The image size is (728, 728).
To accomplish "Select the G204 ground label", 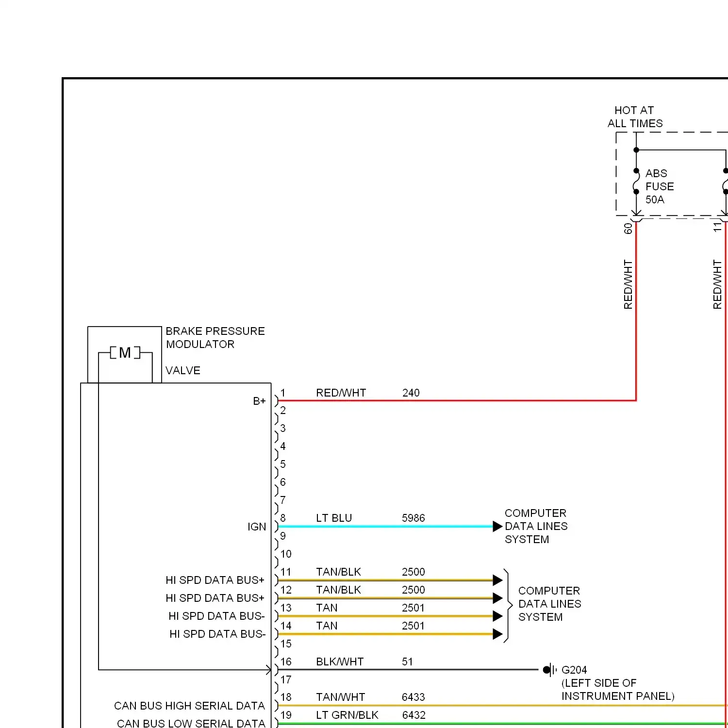I will [x=574, y=670].
